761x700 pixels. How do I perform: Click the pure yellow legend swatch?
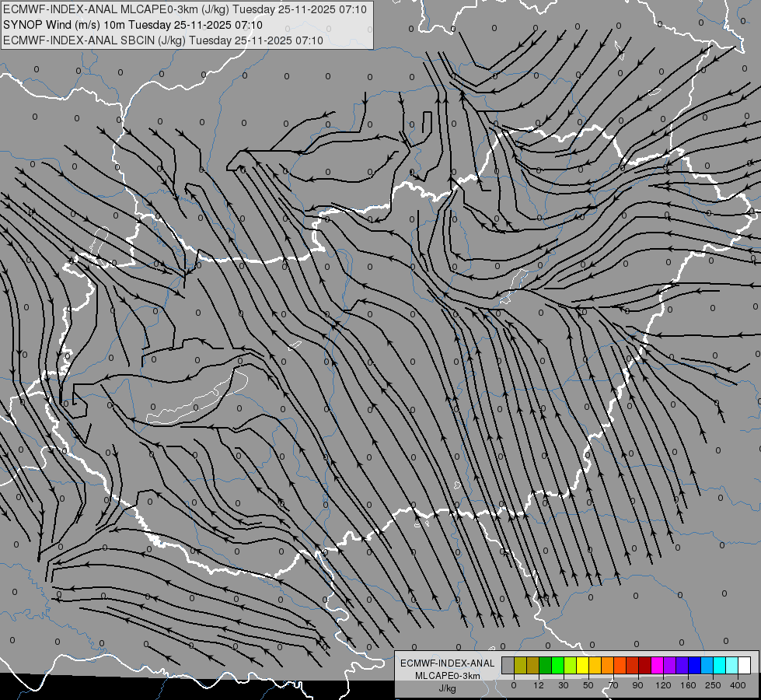(582, 665)
